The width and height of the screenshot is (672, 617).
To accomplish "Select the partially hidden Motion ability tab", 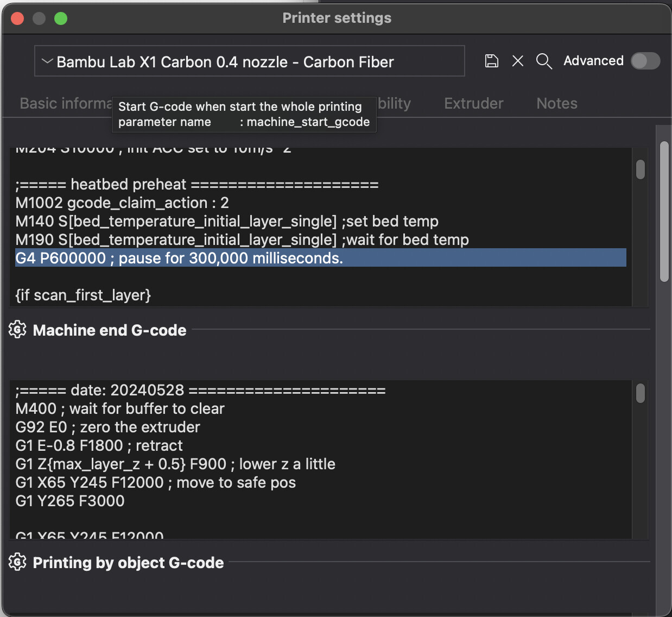I will coord(395,103).
